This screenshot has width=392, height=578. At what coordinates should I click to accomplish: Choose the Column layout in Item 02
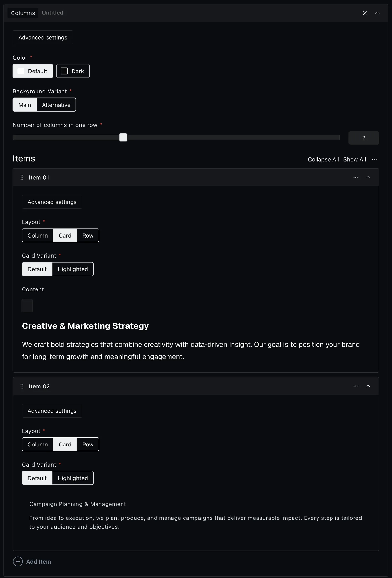click(x=37, y=445)
